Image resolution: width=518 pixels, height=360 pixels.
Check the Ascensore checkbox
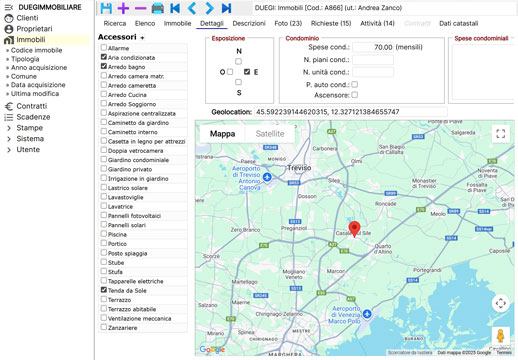[x=355, y=95]
